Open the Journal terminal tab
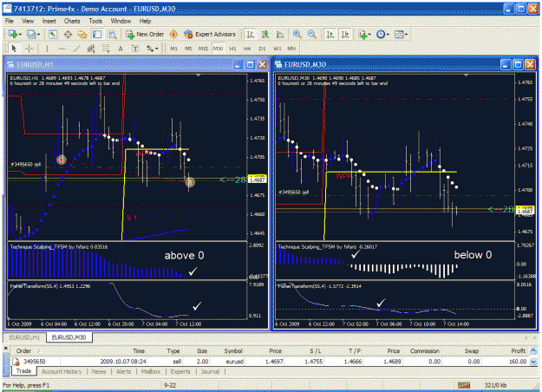This screenshot has width=542, height=392. (210, 371)
